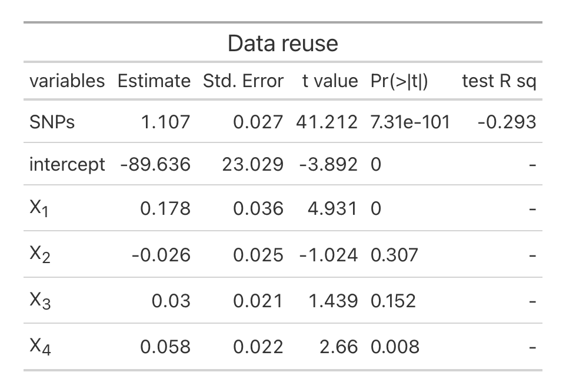The height and width of the screenshot is (392, 566).
Task: Select the "t value" column header
Action: tap(329, 81)
